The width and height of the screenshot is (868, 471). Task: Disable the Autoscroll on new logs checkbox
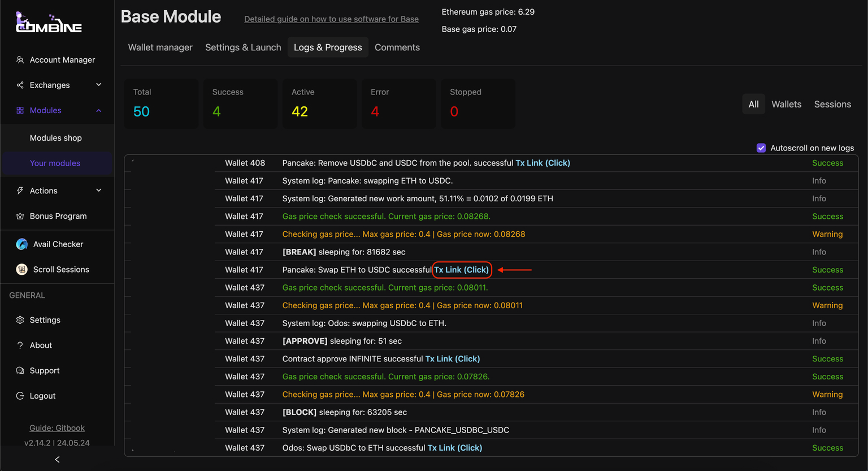[761, 148]
